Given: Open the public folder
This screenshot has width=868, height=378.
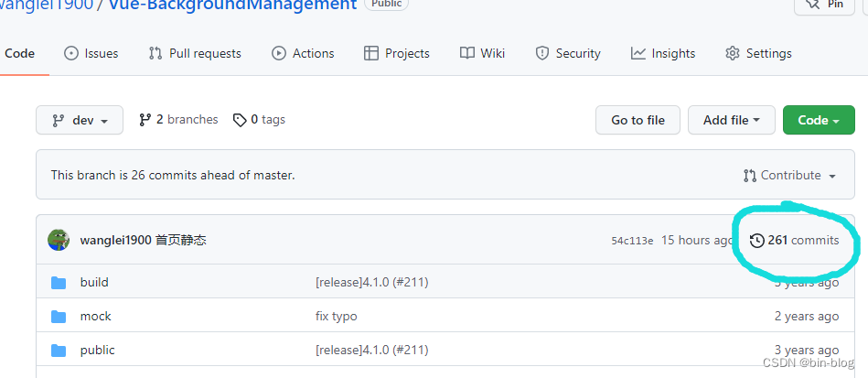Looking at the screenshot, I should pos(98,351).
